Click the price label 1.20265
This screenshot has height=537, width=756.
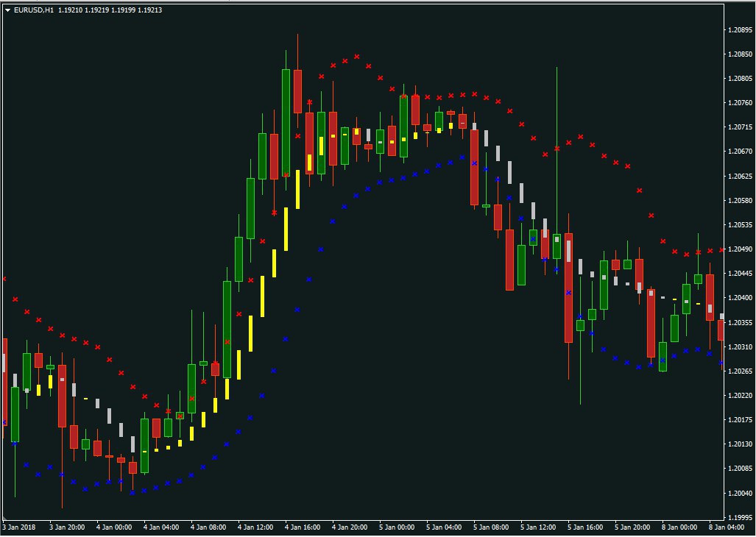[740, 371]
